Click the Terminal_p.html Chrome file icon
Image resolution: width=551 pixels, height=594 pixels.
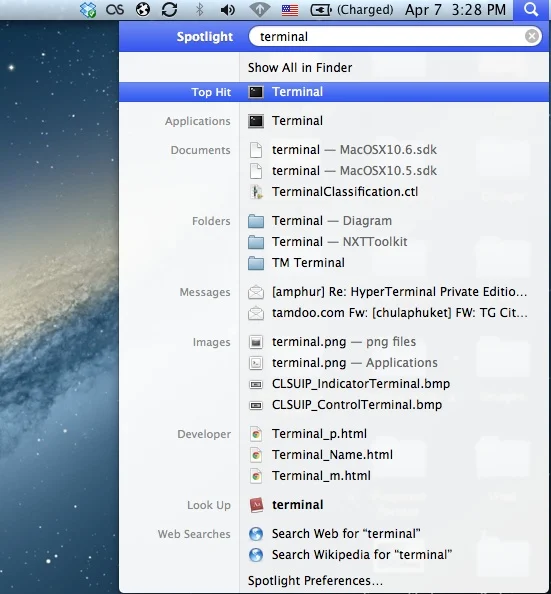256,434
